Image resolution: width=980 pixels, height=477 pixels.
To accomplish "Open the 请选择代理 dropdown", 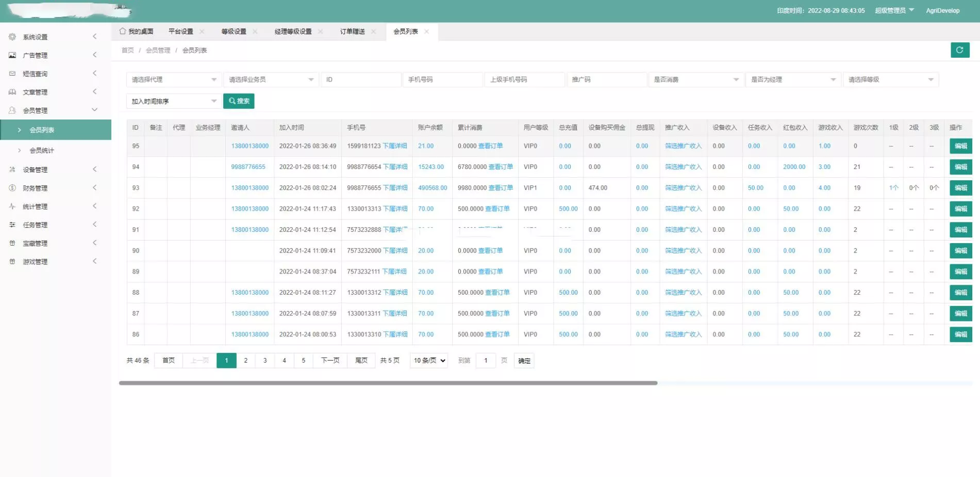I will 173,79.
